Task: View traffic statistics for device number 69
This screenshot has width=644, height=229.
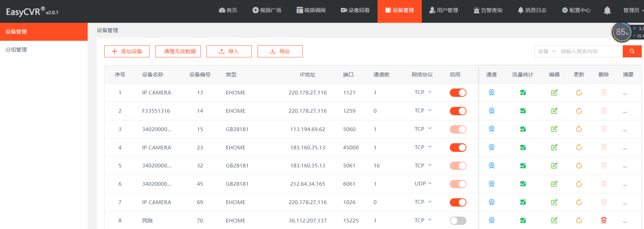Action: (523, 202)
